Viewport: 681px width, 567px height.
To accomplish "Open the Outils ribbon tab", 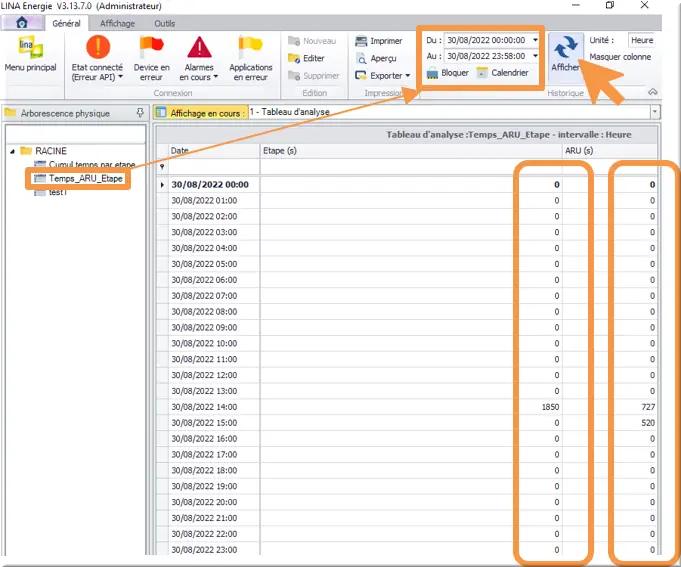I will coord(165,23).
